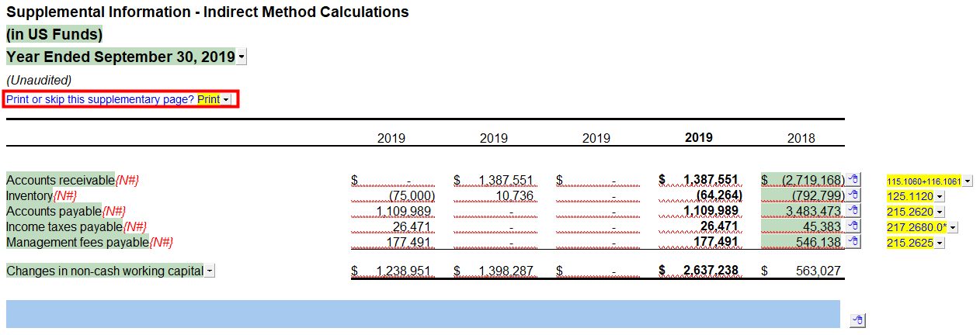Screen dimensions: 980x335
Task: Open dropdown for code 215.2625
Action: (x=940, y=243)
